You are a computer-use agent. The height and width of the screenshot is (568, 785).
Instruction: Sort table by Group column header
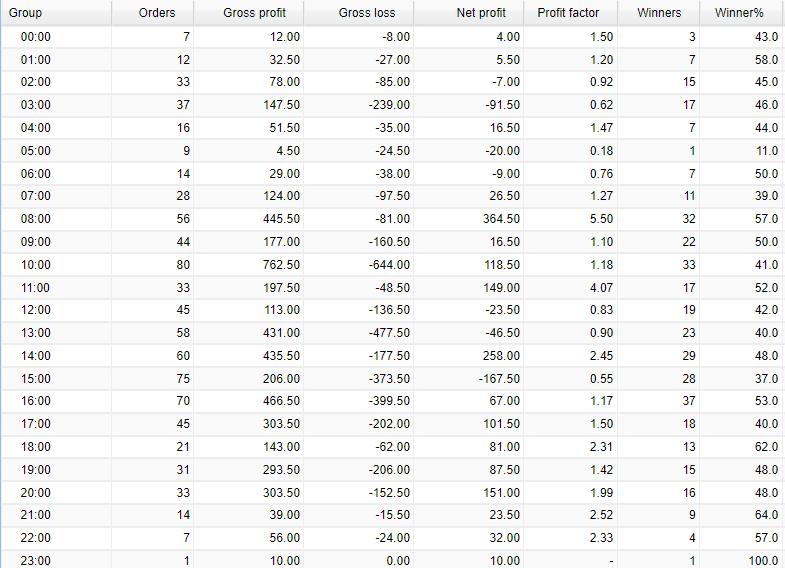26,13
